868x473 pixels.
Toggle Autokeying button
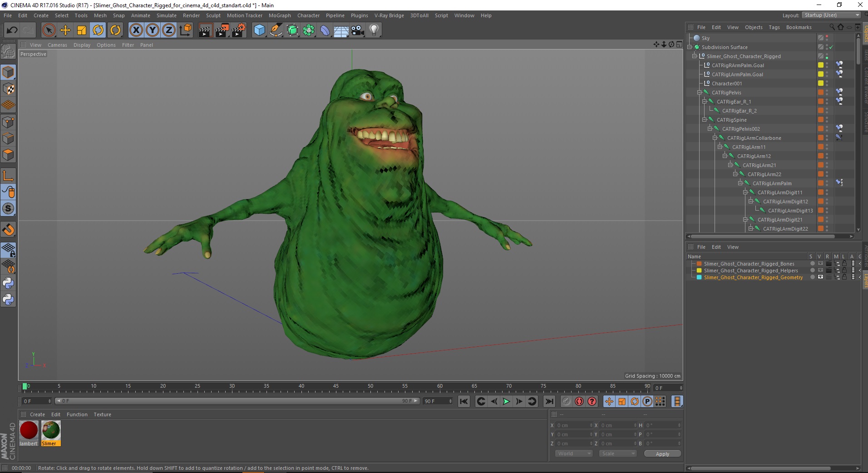(579, 401)
